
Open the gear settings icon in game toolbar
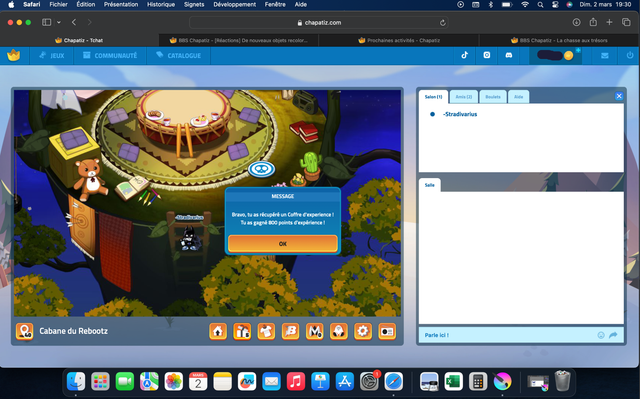pyautogui.click(x=363, y=331)
